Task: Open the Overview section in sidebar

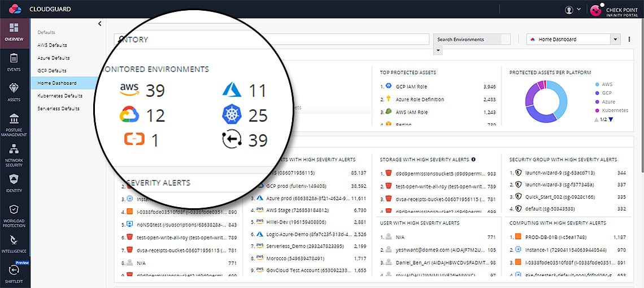Action: 14,33
